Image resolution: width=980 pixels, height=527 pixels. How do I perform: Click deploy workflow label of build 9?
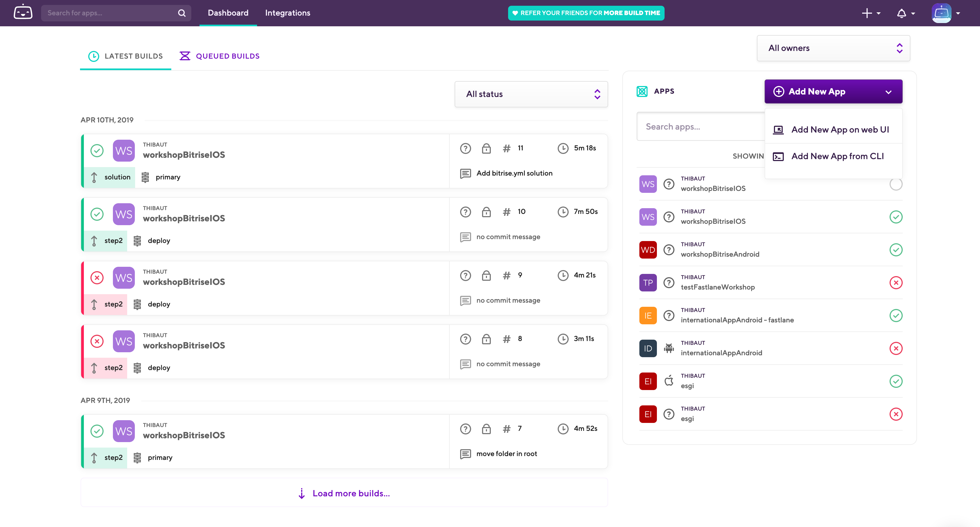pyautogui.click(x=159, y=304)
